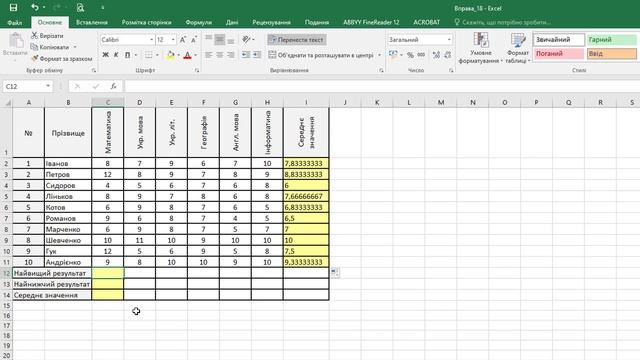Image resolution: width=640 pixels, height=360 pixels.
Task: Open Calibri font name dropdown
Action: pos(151,40)
